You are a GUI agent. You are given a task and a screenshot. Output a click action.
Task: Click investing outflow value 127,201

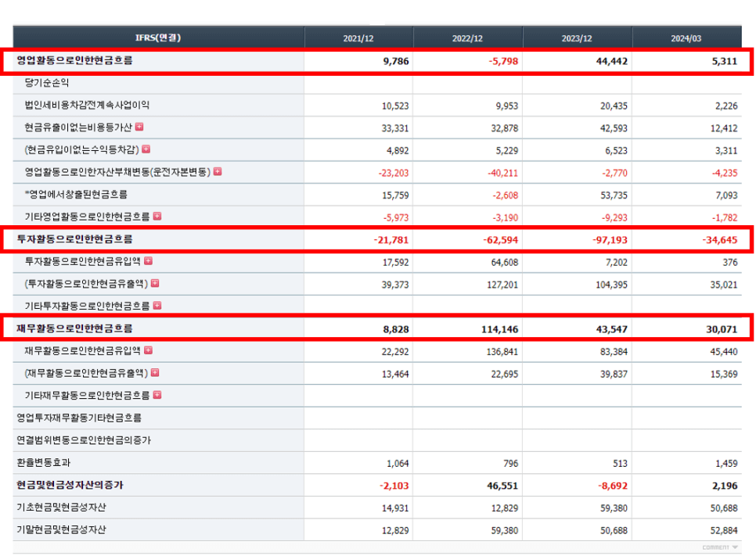[x=502, y=285]
